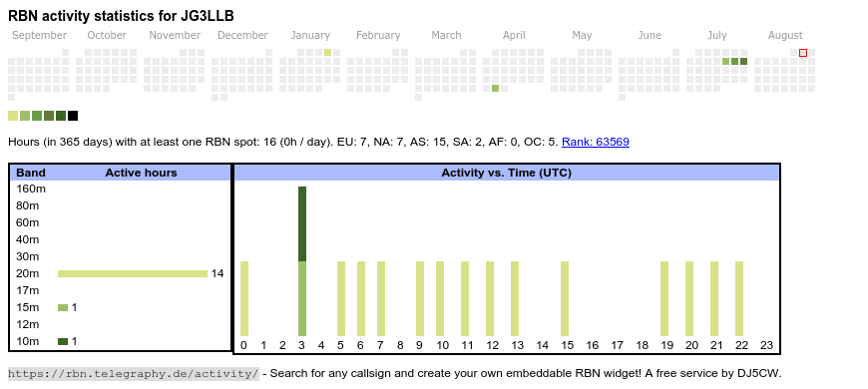Click the 15m band row label
This screenshot has width=868, height=389.
[x=28, y=307]
